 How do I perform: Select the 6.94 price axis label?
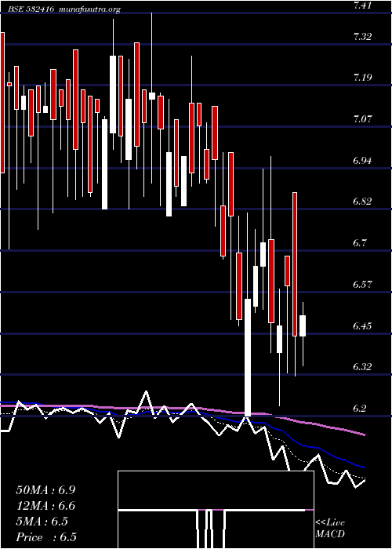362,160
